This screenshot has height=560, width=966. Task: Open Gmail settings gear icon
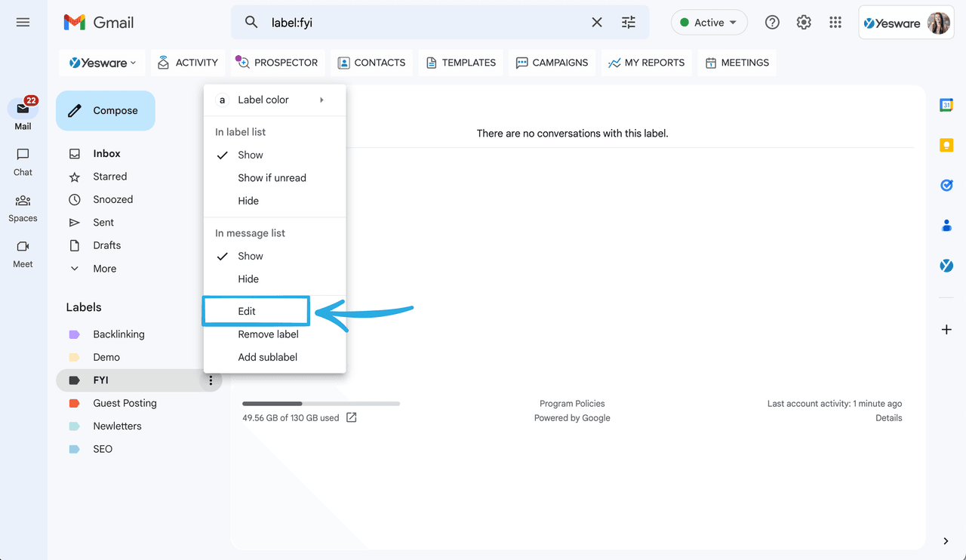point(804,23)
